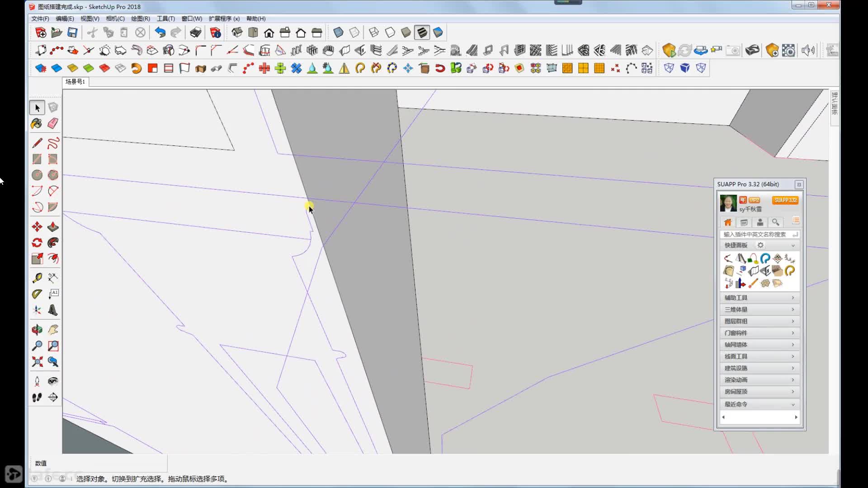This screenshot has width=868, height=488.
Task: Click the Zoom Extents tool
Action: coord(37,362)
